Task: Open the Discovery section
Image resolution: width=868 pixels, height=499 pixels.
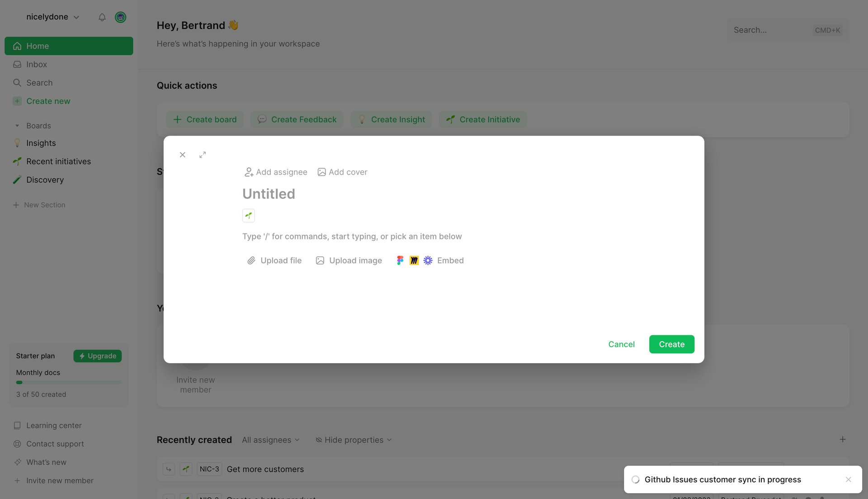Action: coord(45,180)
